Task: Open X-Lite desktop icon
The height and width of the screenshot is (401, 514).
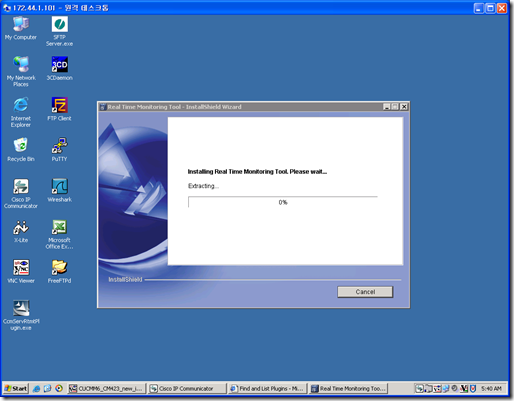Action: tap(21, 231)
